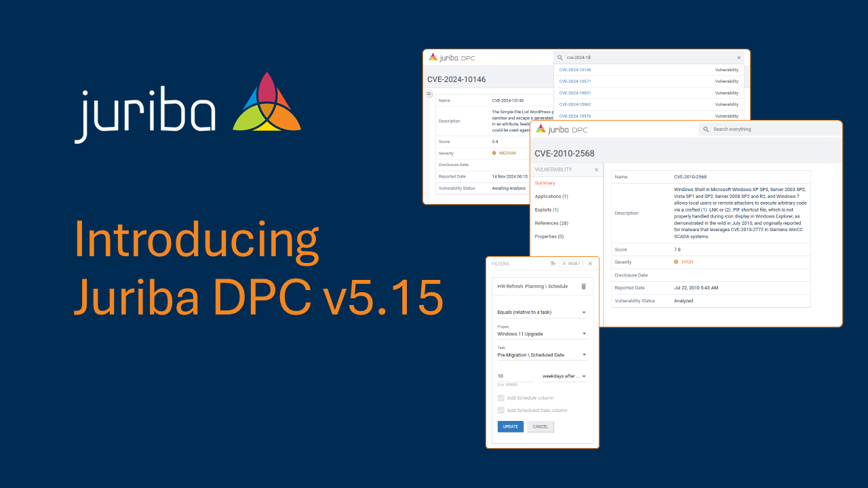Click Vulnerability type label beside CVE-2024-10571
This screenshot has height=488, width=868.
click(x=726, y=81)
